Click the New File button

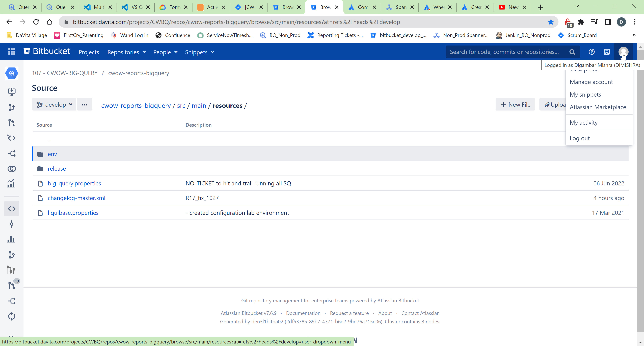pos(515,105)
